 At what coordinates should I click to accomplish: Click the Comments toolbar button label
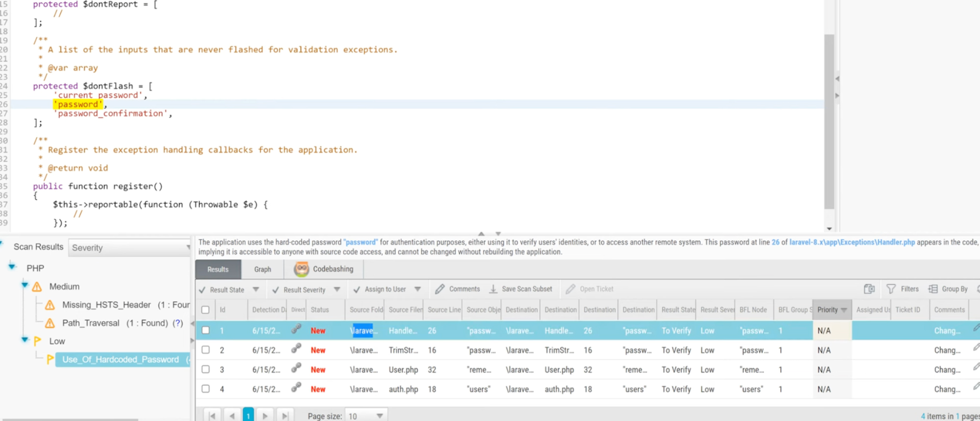coord(464,289)
